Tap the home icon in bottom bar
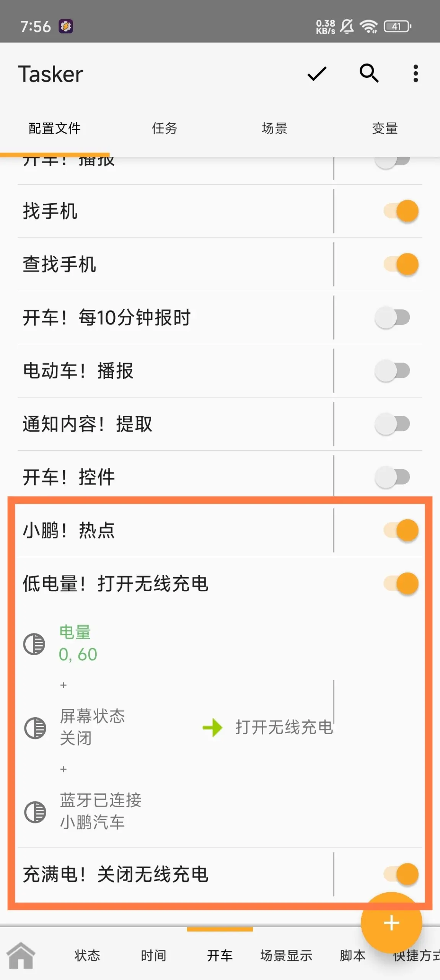Image resolution: width=440 pixels, height=980 pixels. pos(21,955)
